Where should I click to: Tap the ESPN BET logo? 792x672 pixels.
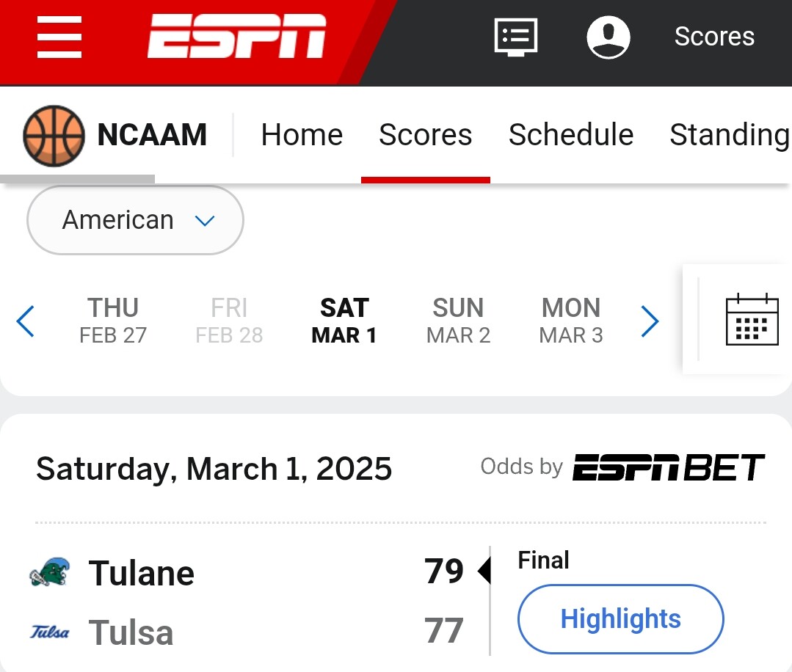coord(668,467)
